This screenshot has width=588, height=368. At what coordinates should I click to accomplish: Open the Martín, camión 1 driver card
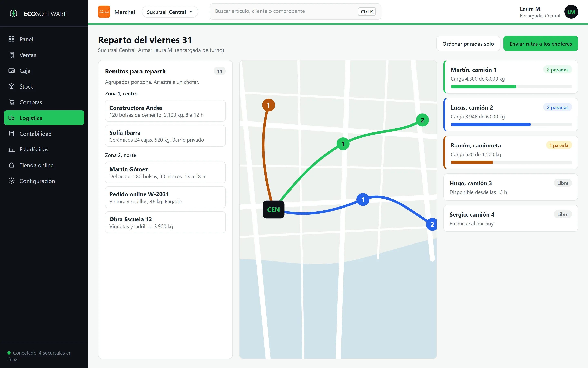[x=511, y=77]
